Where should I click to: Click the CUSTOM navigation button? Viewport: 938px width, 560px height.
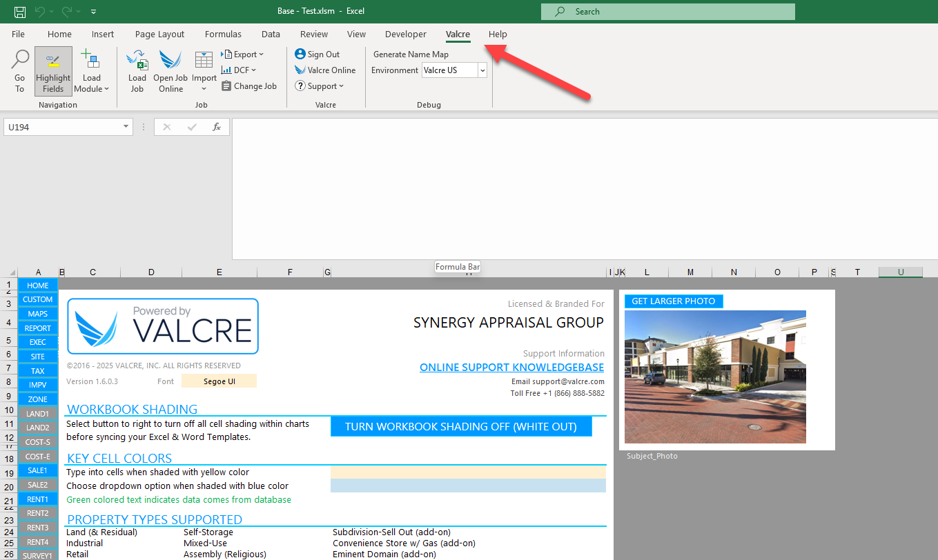pyautogui.click(x=38, y=299)
